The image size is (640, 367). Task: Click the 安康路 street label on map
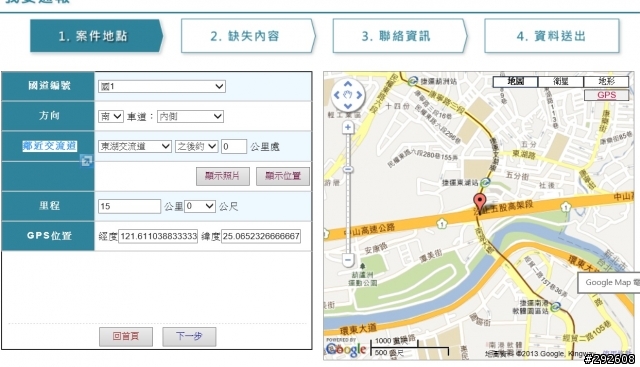(x=376, y=248)
